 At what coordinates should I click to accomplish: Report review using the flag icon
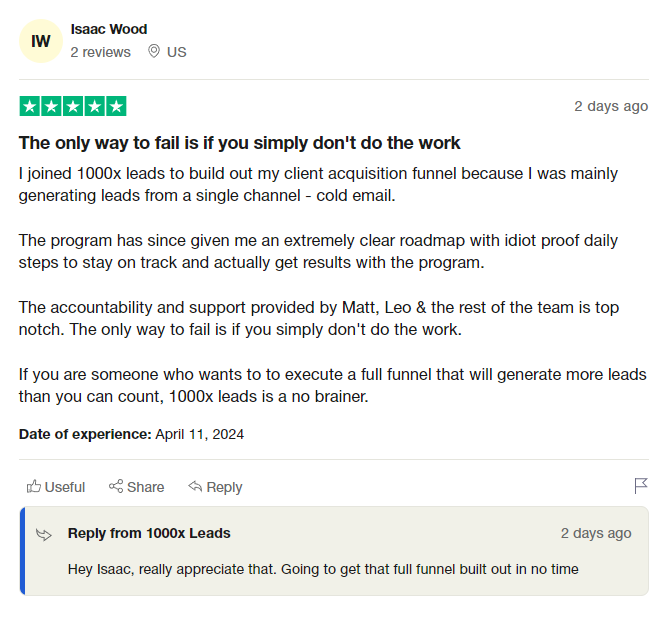pos(641,486)
